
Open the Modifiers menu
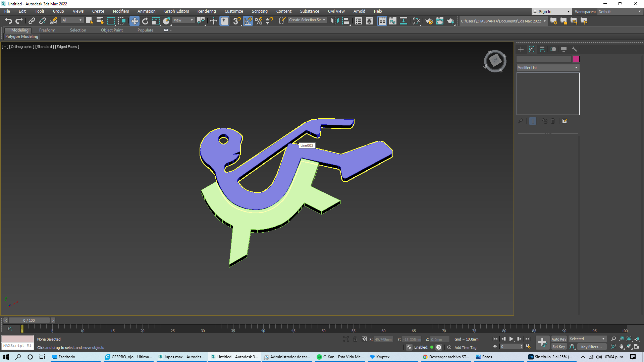tap(121, 11)
